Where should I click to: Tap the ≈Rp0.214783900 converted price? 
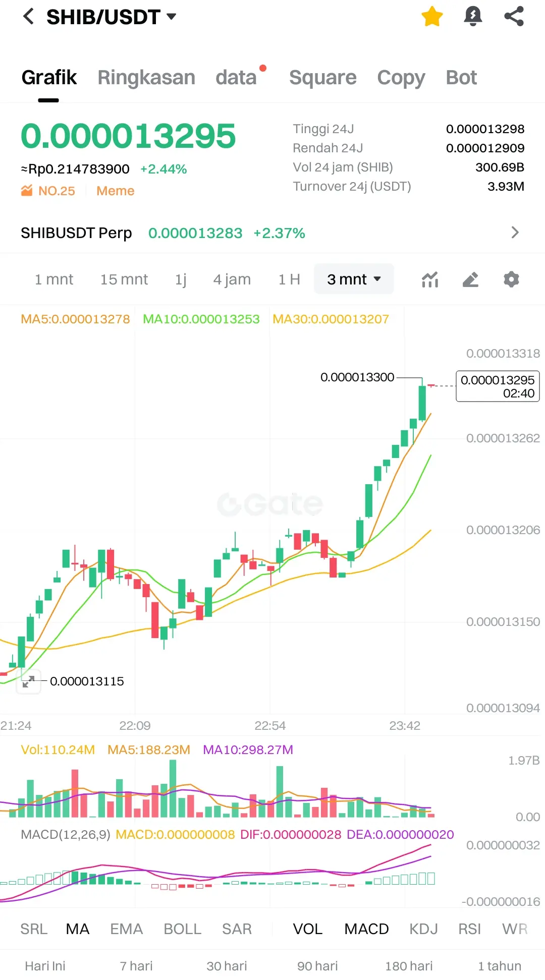75,169
